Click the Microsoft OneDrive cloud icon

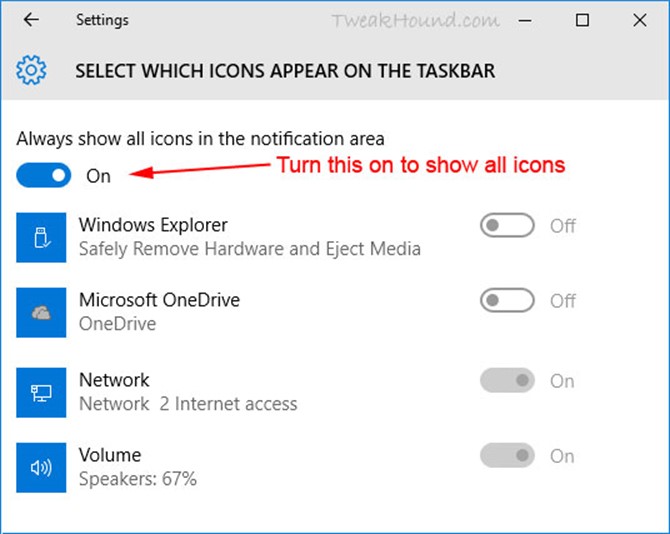[x=41, y=312]
